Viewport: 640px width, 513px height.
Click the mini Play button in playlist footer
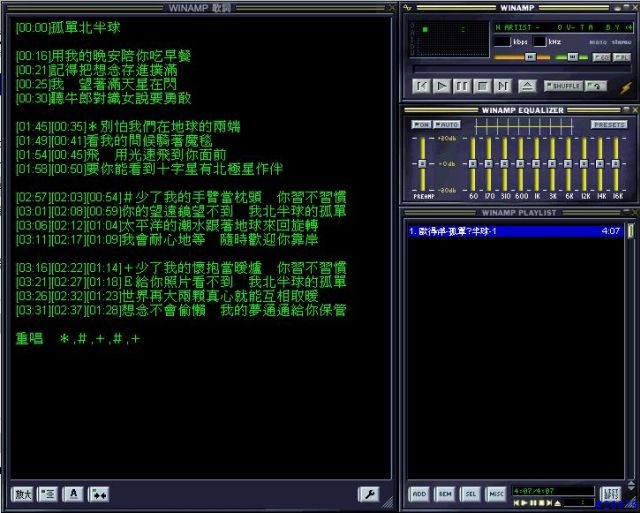click(x=525, y=503)
